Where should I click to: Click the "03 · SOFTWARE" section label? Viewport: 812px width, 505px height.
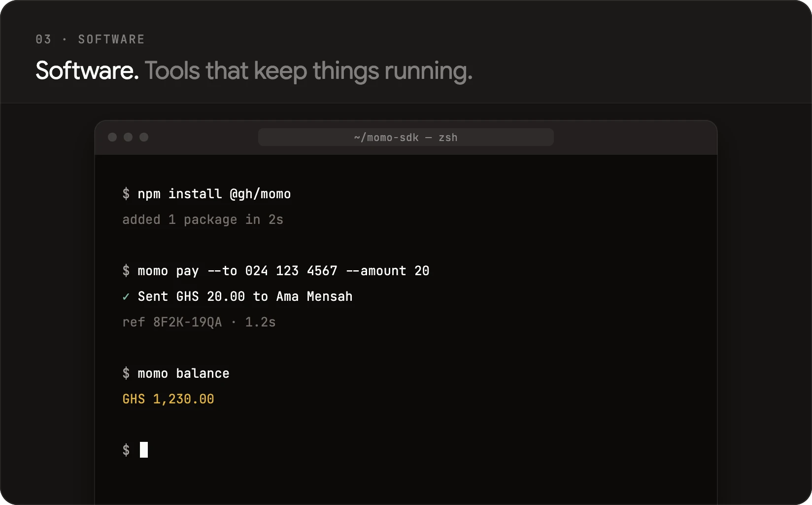[90, 39]
